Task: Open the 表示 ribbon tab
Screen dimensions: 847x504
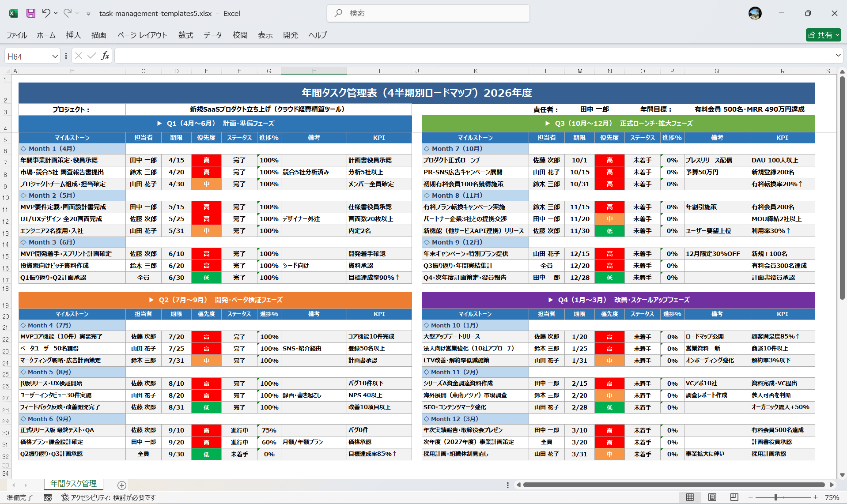Action: (x=265, y=35)
